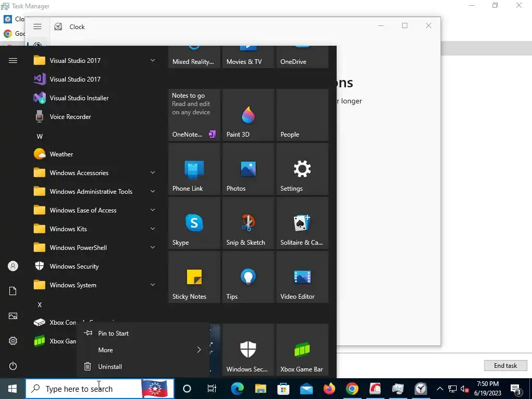Choose Pin to Start
532x399 pixels.
pyautogui.click(x=143, y=333)
